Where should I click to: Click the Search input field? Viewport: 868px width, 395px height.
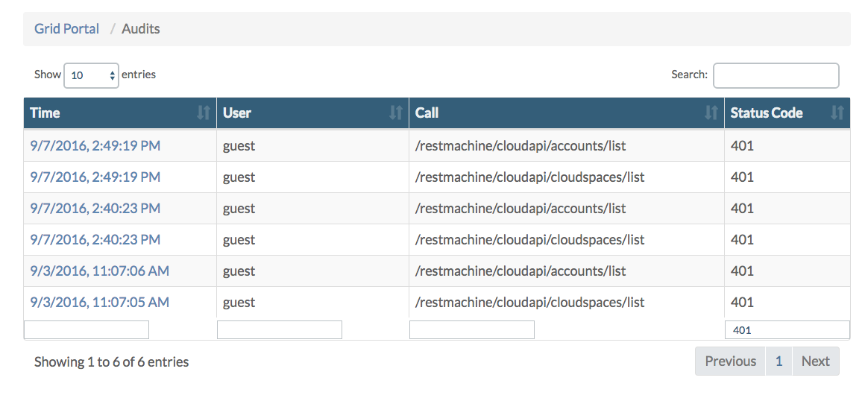pyautogui.click(x=776, y=75)
